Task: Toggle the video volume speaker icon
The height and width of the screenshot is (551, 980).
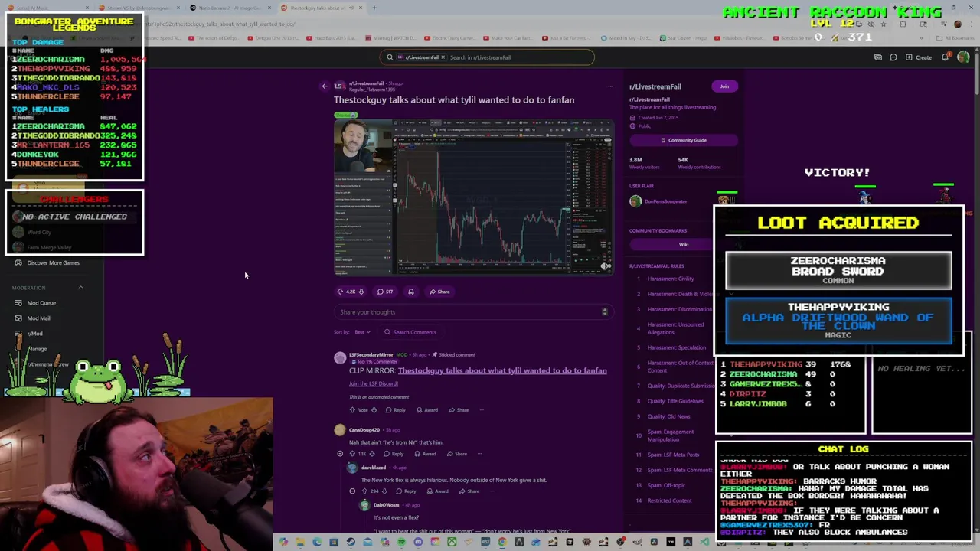Action: point(605,266)
